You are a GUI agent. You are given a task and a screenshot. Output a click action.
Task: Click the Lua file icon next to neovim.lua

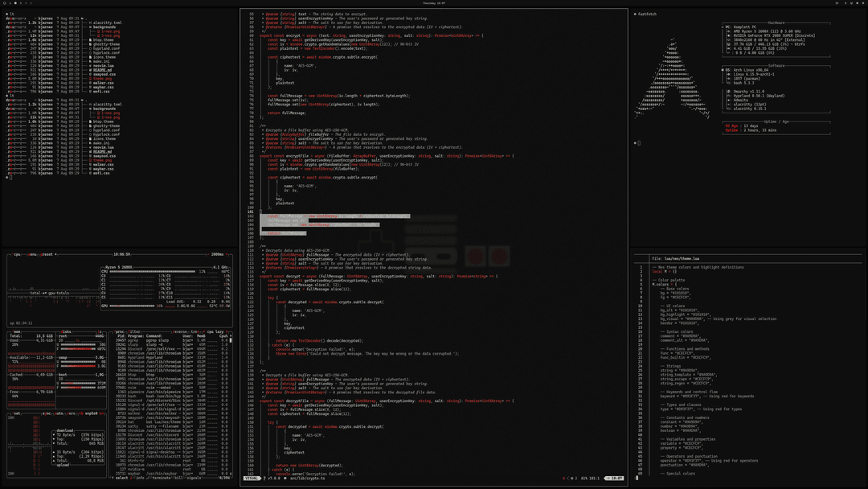tap(89, 64)
